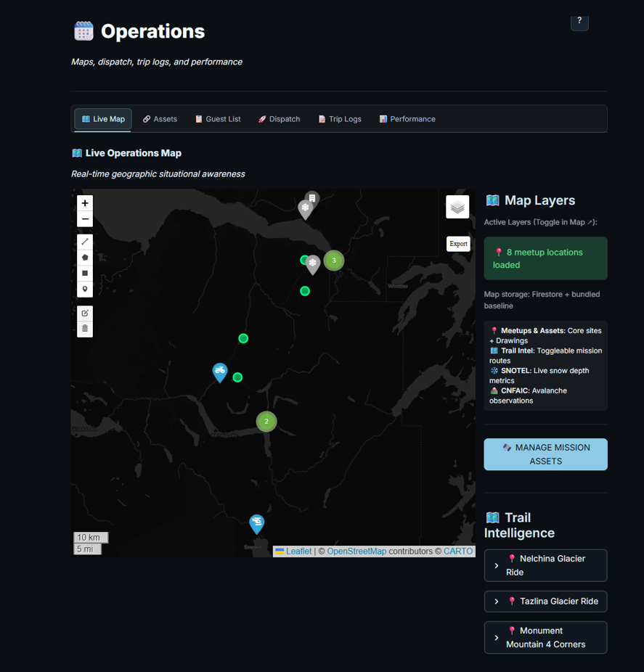Click the green dot right of snowmobile pin
This screenshot has width=644, height=672.
tap(237, 377)
